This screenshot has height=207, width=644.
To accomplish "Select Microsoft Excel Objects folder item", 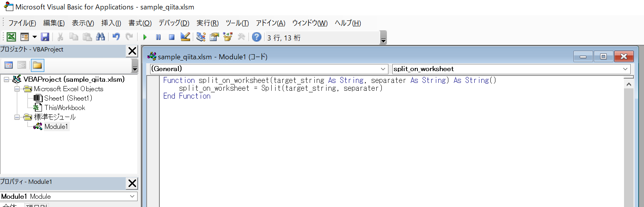I will [x=69, y=89].
